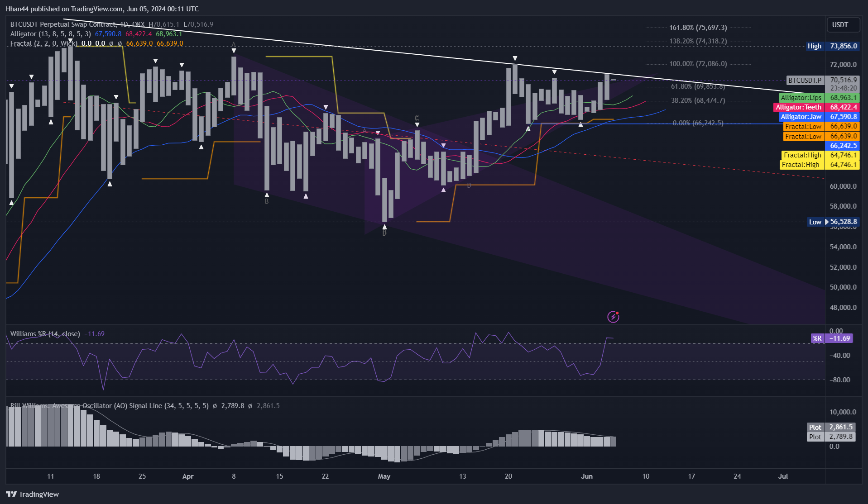The image size is (868, 504).
Task: Click the 'May' label on time axis
Action: [384, 476]
